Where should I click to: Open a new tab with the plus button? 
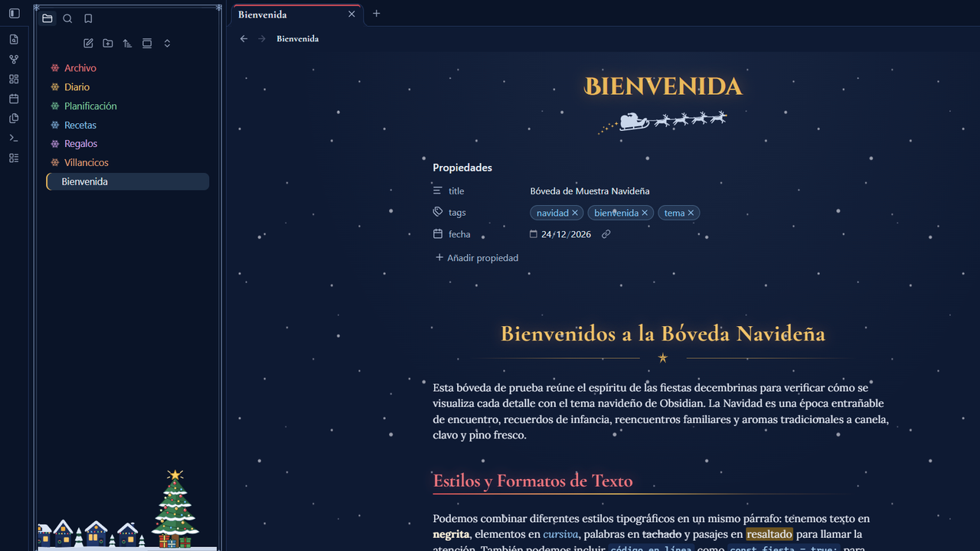pos(376,14)
